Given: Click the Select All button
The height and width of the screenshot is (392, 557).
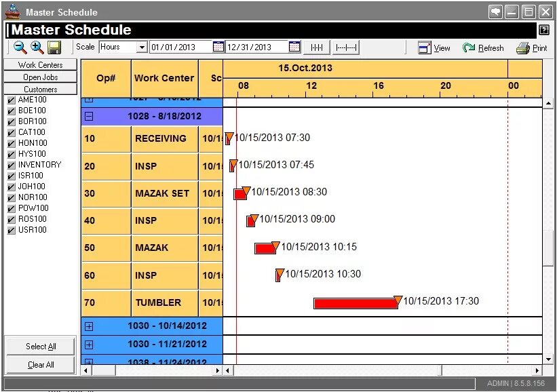Looking at the screenshot, I should tap(41, 346).
